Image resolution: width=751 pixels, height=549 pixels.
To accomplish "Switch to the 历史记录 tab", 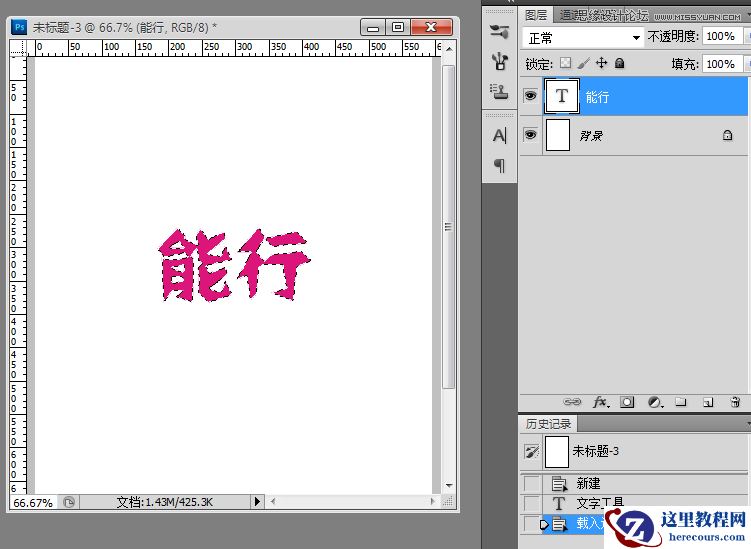I will [548, 424].
